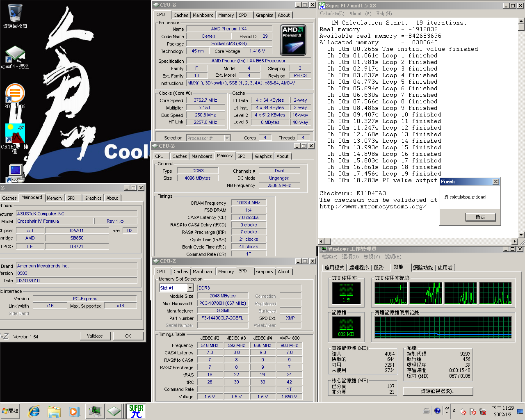525x420 pixels.
Task: Open the computer shortcut icon below ORTHOS
Action: pos(16,173)
